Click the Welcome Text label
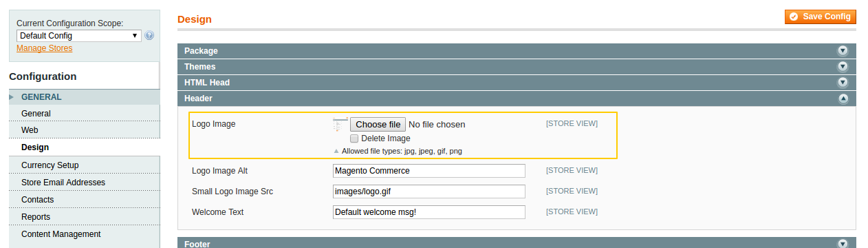868x248 pixels. pos(217,211)
